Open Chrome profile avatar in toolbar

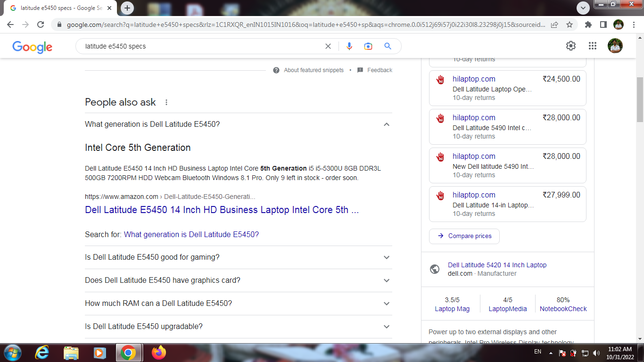(618, 25)
